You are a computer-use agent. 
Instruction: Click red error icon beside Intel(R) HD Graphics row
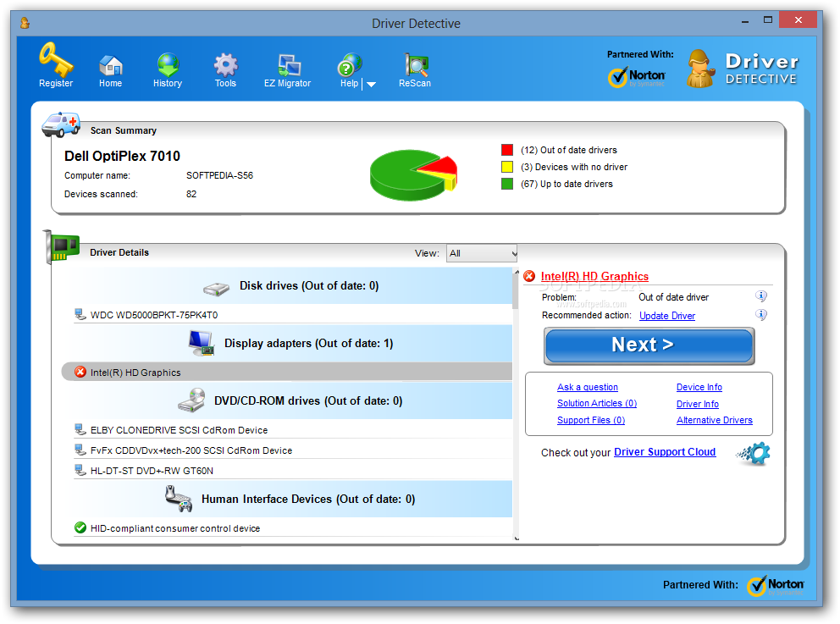80,373
